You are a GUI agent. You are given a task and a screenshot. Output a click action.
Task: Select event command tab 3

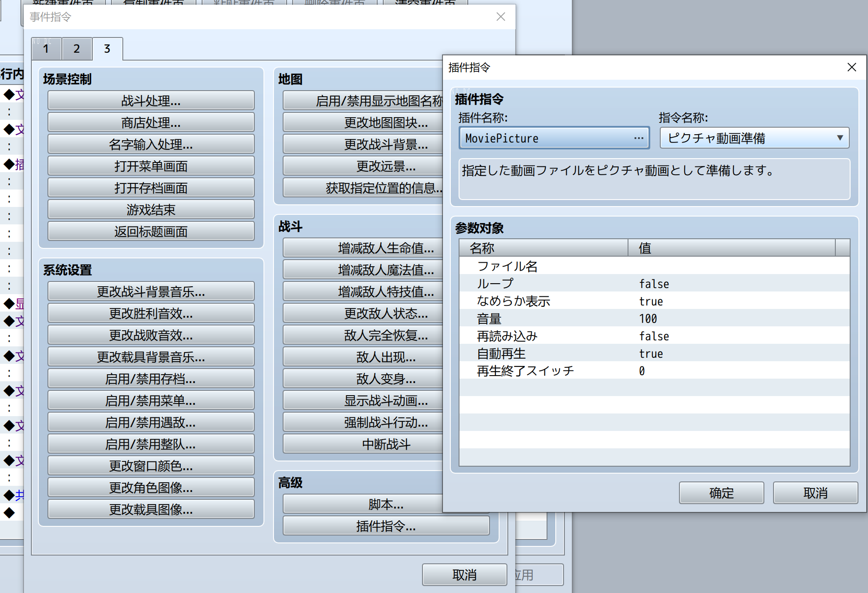coord(107,49)
